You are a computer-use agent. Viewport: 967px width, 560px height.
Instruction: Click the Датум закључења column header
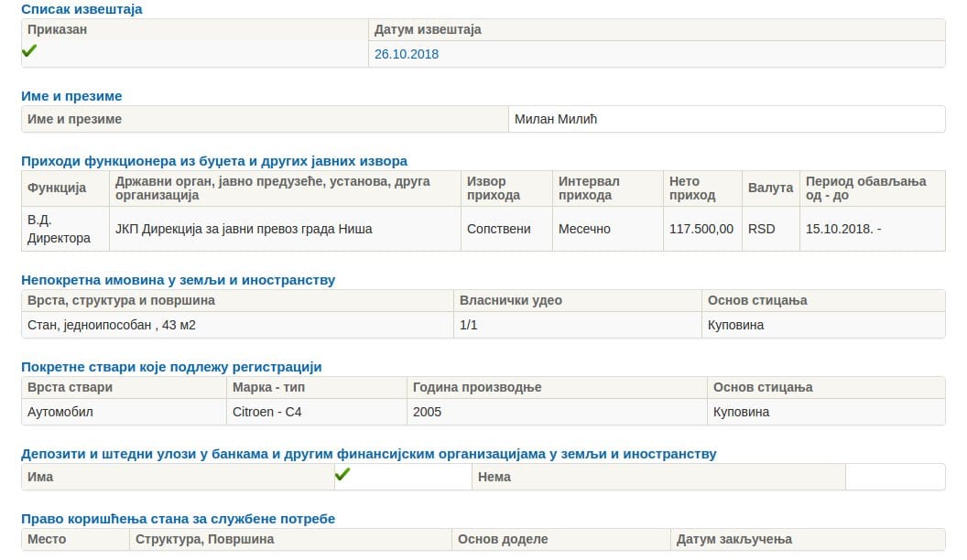(x=733, y=539)
